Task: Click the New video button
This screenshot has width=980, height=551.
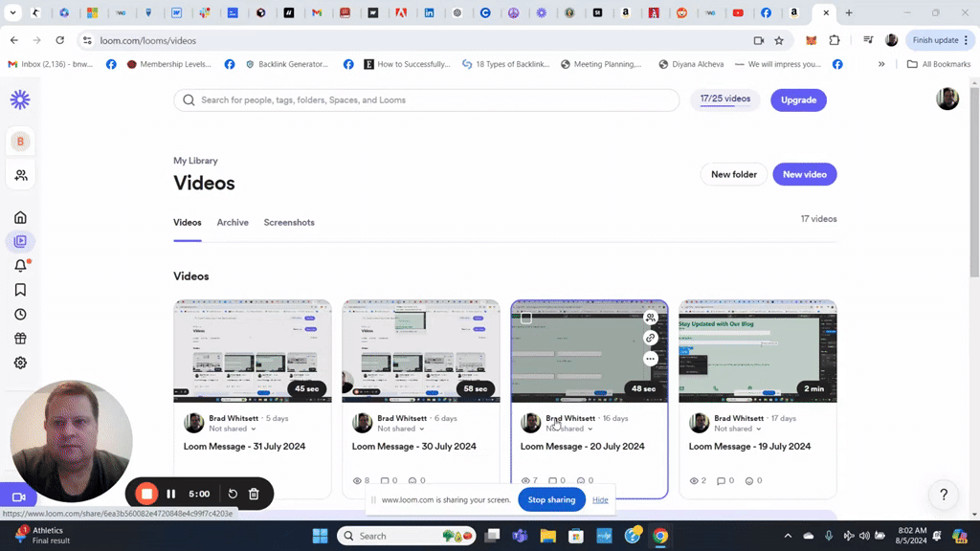Action: tap(804, 174)
